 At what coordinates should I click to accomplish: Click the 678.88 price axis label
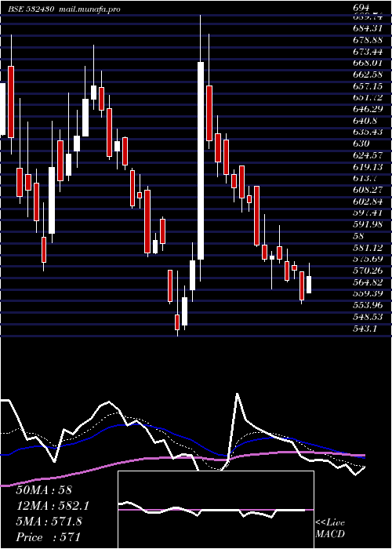(x=368, y=39)
